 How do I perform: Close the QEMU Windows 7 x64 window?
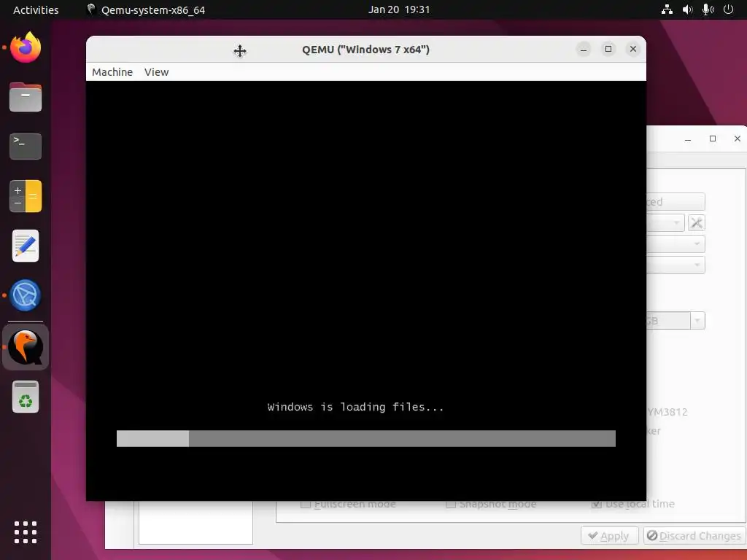click(633, 49)
